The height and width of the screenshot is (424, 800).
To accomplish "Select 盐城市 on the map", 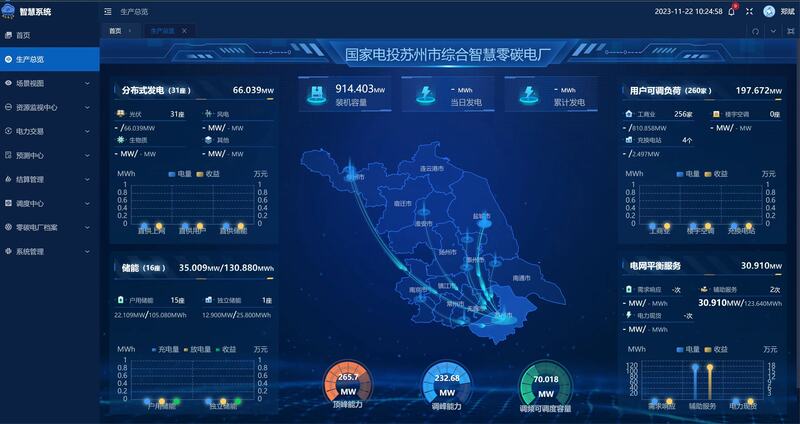I will (x=482, y=216).
